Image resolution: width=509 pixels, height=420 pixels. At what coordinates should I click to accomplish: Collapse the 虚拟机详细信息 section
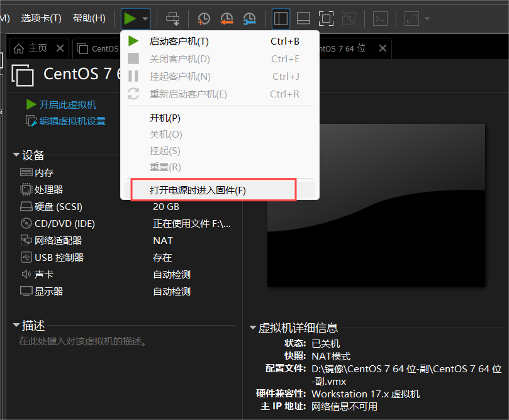(252, 328)
